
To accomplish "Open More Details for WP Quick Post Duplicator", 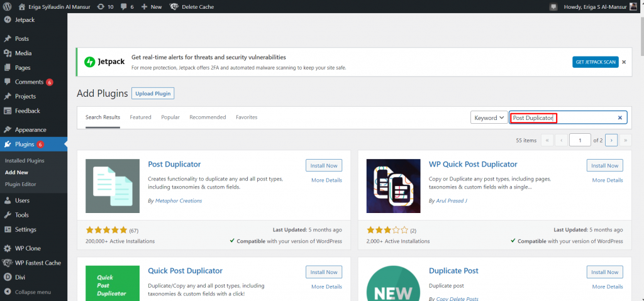I will [x=608, y=180].
